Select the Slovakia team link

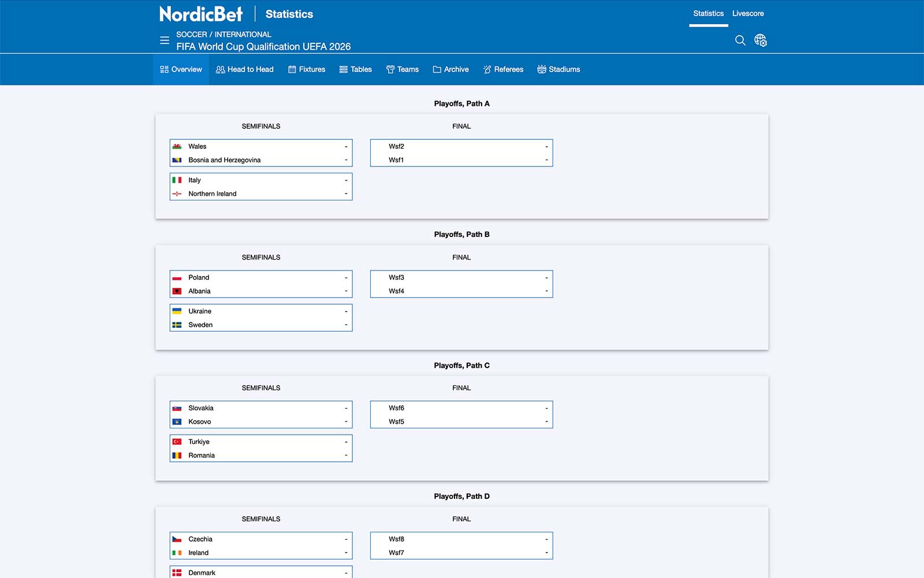201,409
